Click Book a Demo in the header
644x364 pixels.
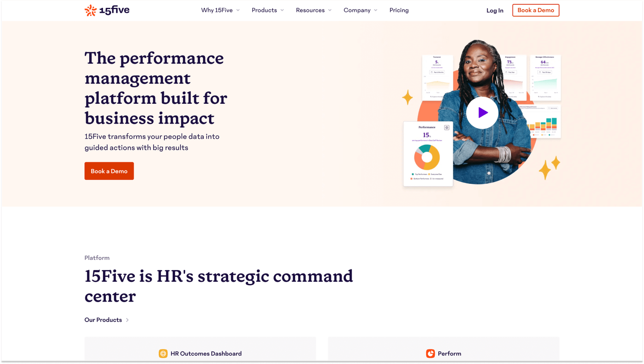point(536,10)
